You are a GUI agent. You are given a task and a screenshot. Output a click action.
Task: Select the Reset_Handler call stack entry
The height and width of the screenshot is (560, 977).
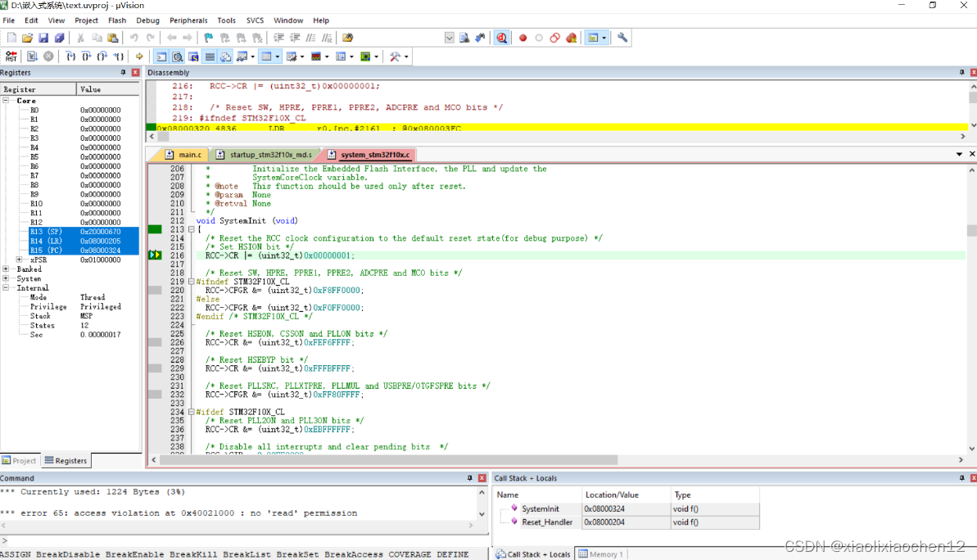[x=626, y=522]
